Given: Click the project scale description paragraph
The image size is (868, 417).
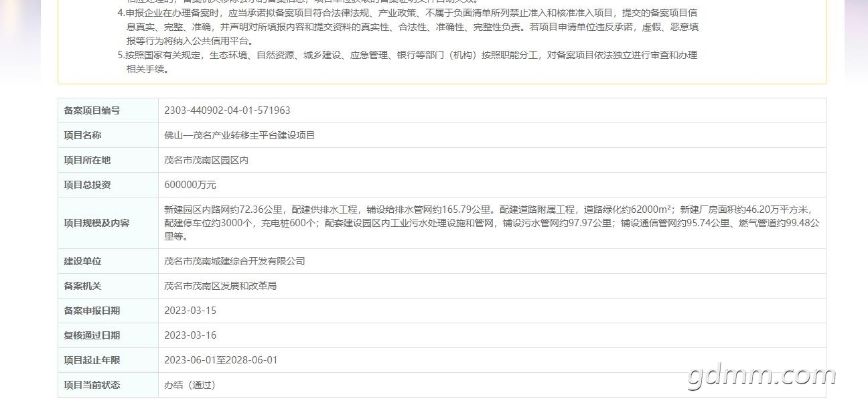Looking at the screenshot, I should click(x=492, y=223).
